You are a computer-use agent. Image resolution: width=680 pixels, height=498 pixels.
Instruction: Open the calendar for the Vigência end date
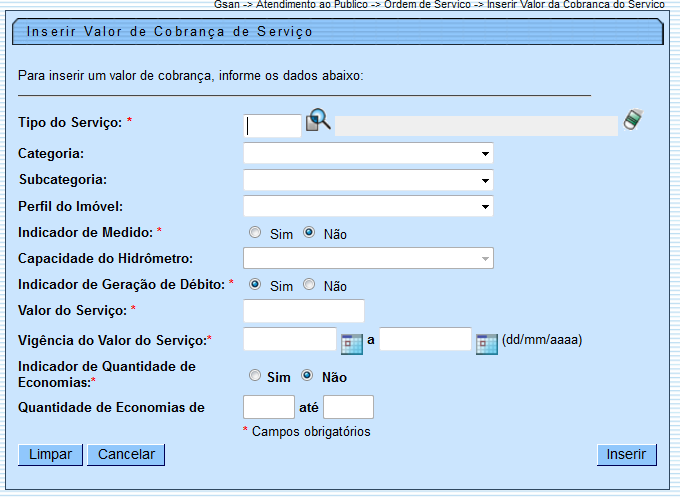click(486, 341)
